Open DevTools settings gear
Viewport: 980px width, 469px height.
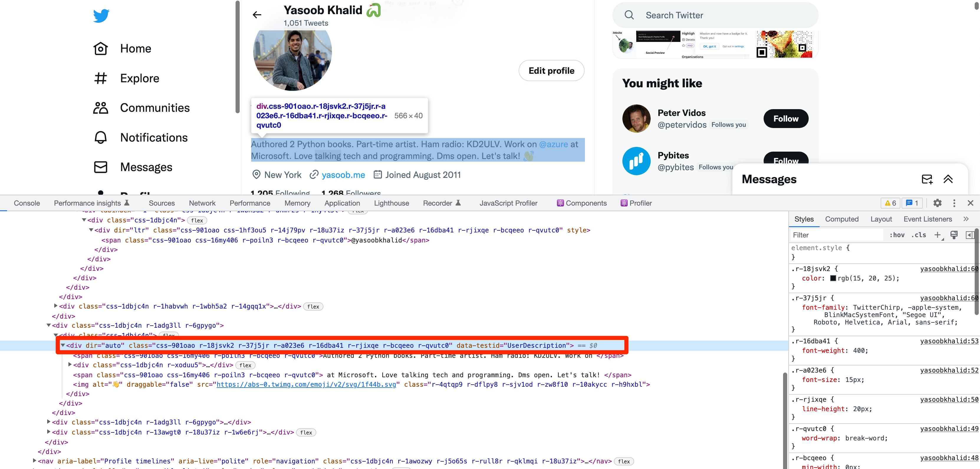coord(937,203)
